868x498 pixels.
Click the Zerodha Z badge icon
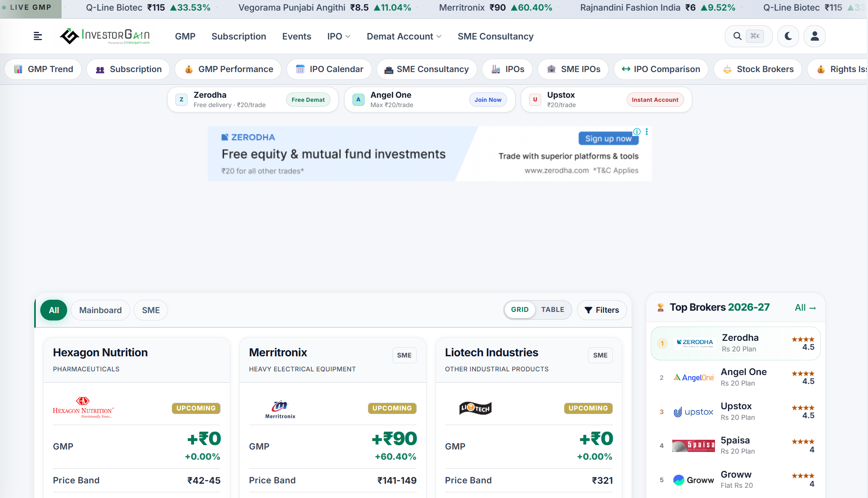pos(181,100)
